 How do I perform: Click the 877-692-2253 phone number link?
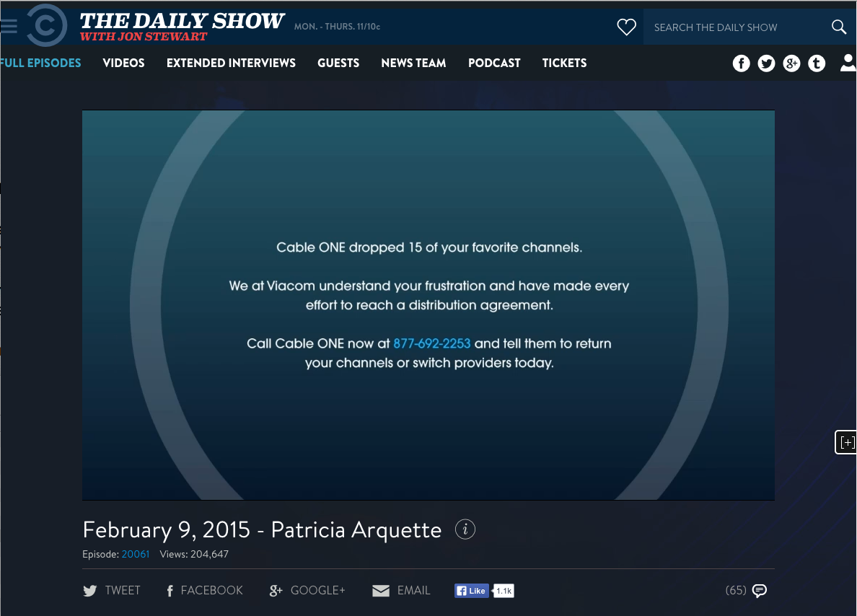click(x=432, y=343)
